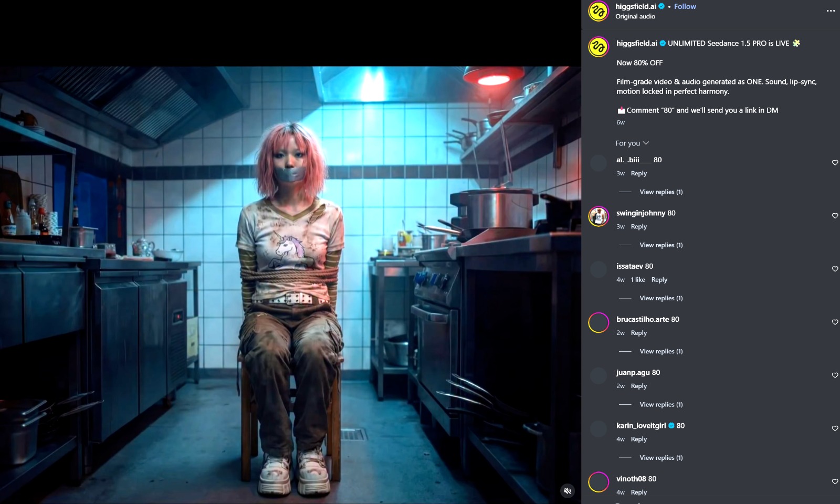Open higgsfield.ai username in the caption
This screenshot has width=840, height=504.
click(637, 43)
